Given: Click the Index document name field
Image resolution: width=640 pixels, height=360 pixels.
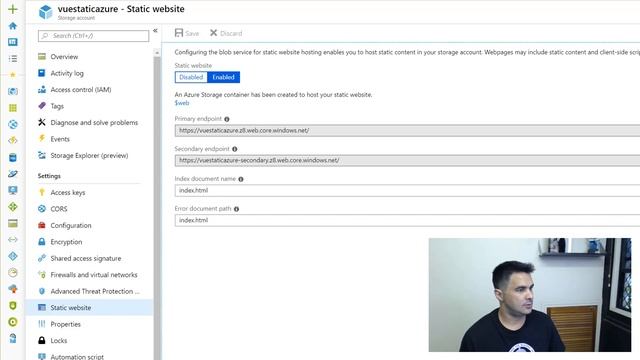Looking at the screenshot, I should pyautogui.click(x=407, y=191).
